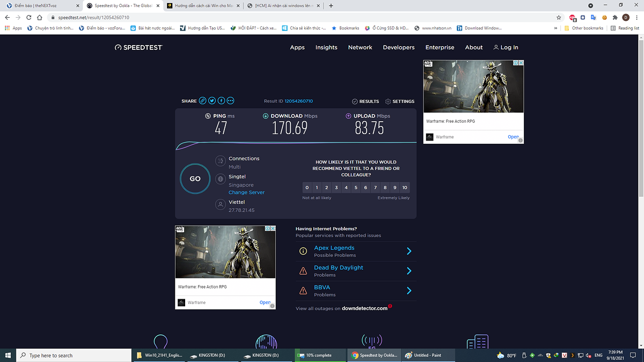Select rating 0 in recommendation scale

point(307,187)
